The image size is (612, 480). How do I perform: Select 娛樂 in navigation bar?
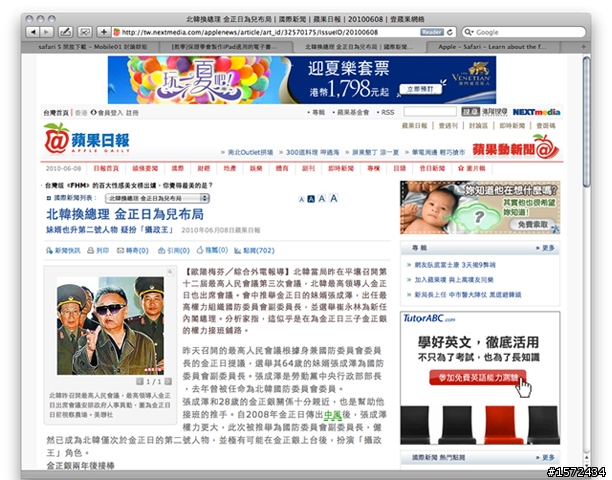256,169
